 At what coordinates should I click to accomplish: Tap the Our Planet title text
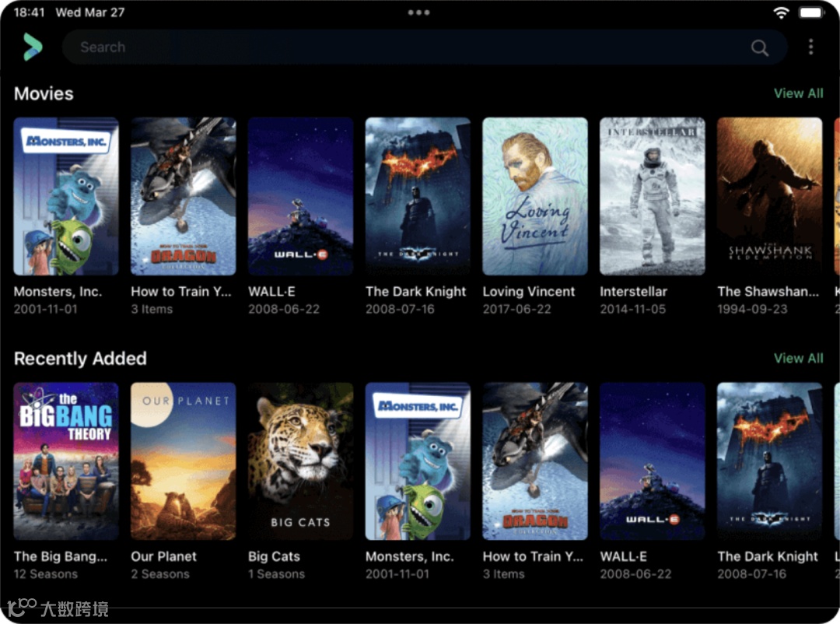point(164,556)
